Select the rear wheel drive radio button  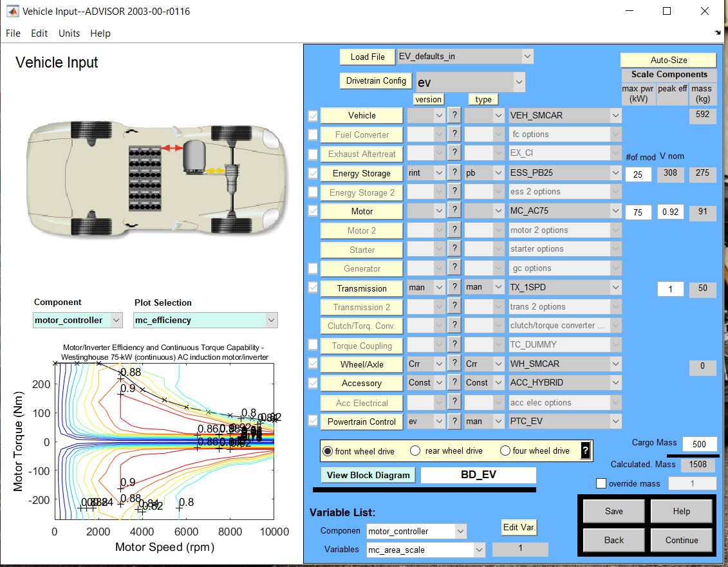(x=415, y=451)
